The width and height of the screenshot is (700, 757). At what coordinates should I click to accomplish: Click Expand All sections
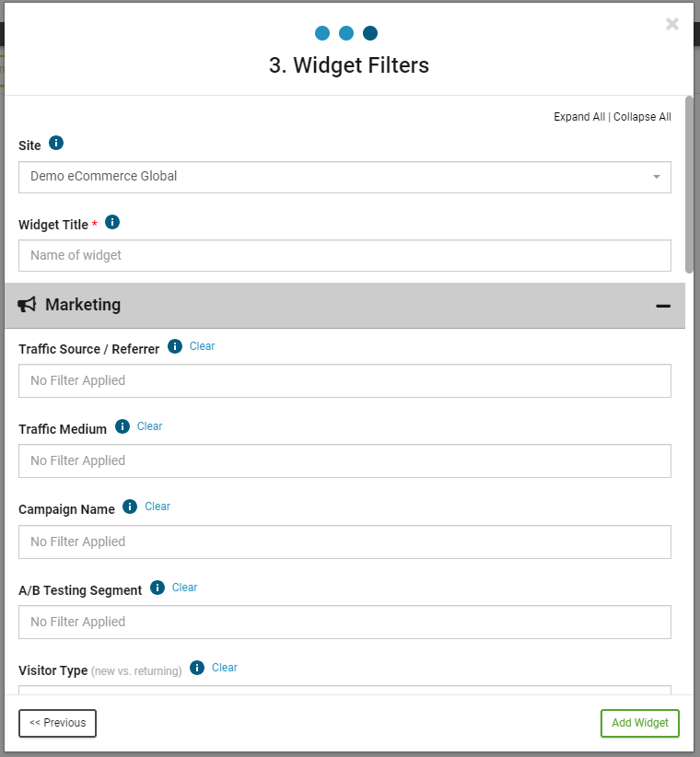point(579,117)
